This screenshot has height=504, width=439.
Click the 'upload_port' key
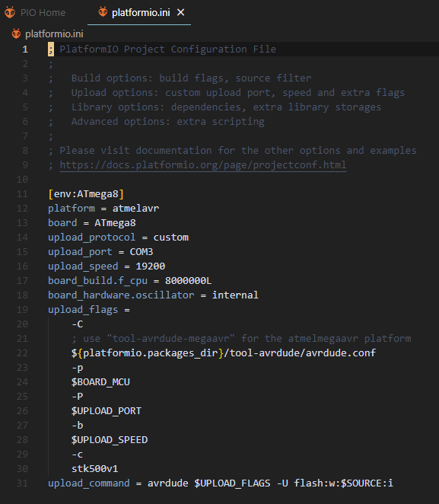(81, 252)
